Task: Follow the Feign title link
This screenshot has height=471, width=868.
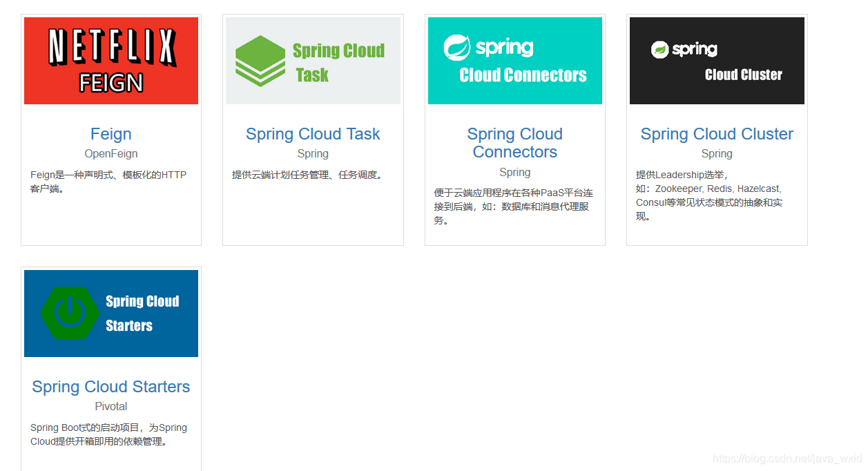Action: (x=111, y=134)
